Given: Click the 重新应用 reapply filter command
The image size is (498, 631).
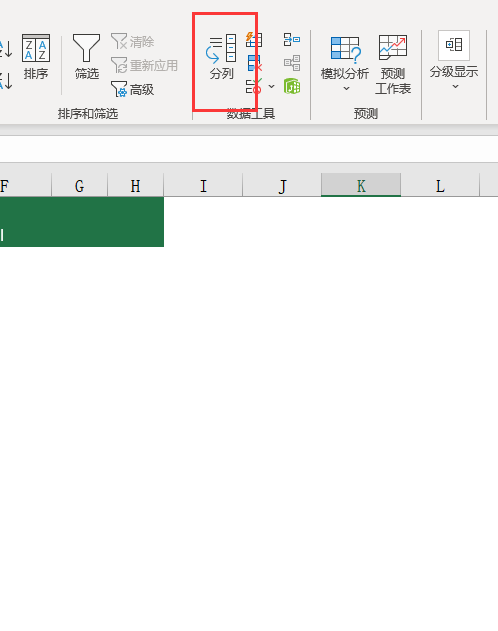Looking at the screenshot, I should [x=144, y=65].
